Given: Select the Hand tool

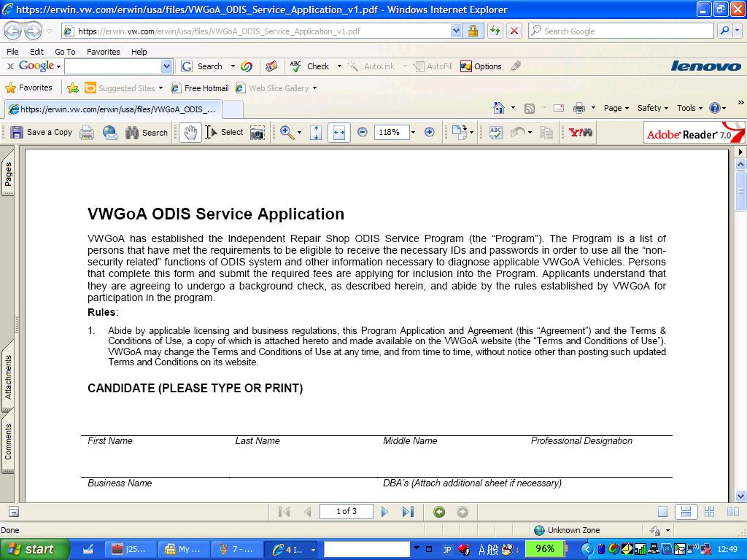Looking at the screenshot, I should [x=190, y=133].
